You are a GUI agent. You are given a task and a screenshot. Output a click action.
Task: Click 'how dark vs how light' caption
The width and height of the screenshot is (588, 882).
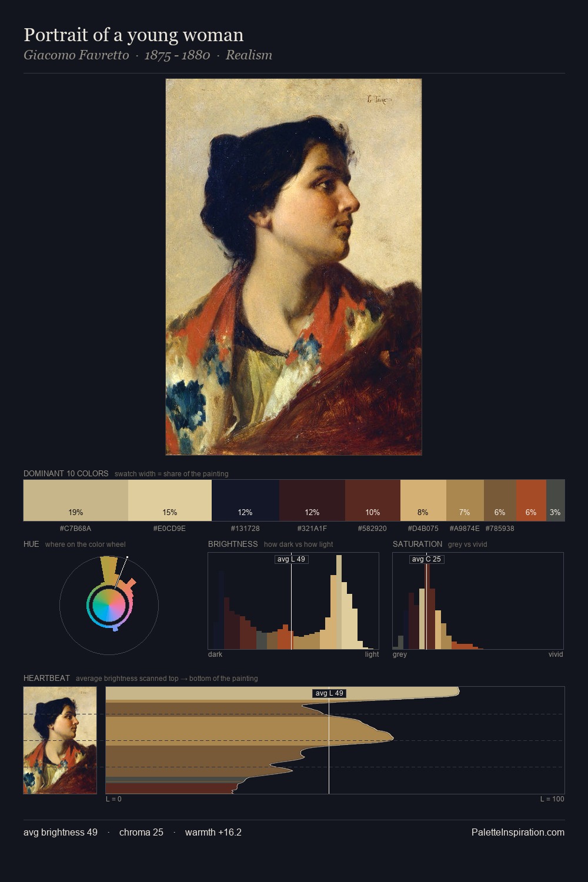coord(299,544)
